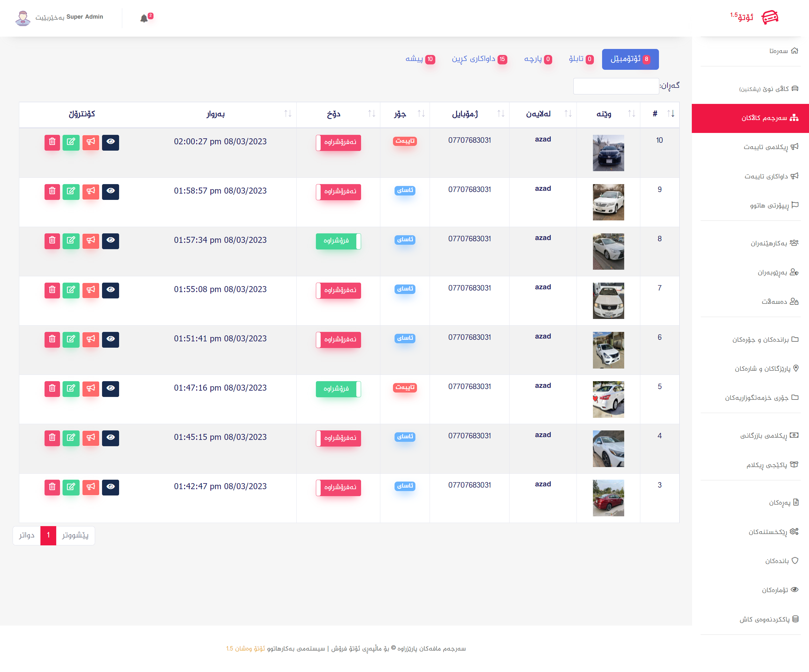Viewport: 809px width, 672px height.
Task: Click the گەڕان search input field
Action: coord(616,86)
